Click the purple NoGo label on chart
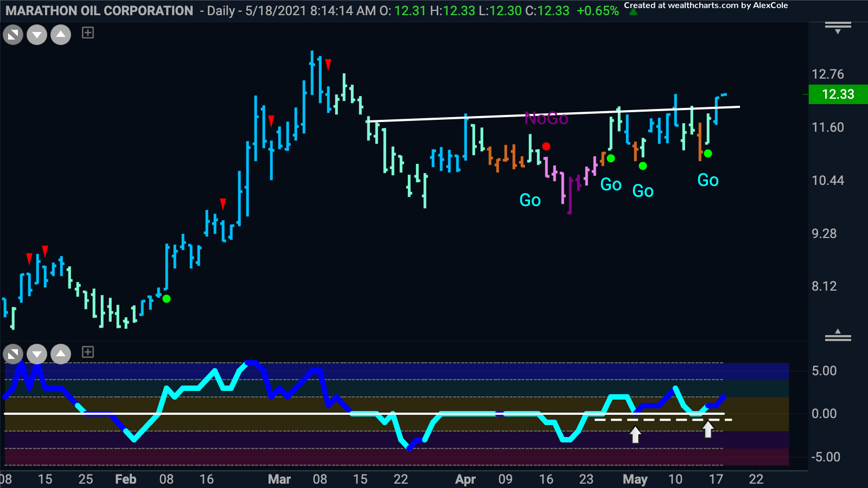The height and width of the screenshot is (488, 868). [x=546, y=118]
